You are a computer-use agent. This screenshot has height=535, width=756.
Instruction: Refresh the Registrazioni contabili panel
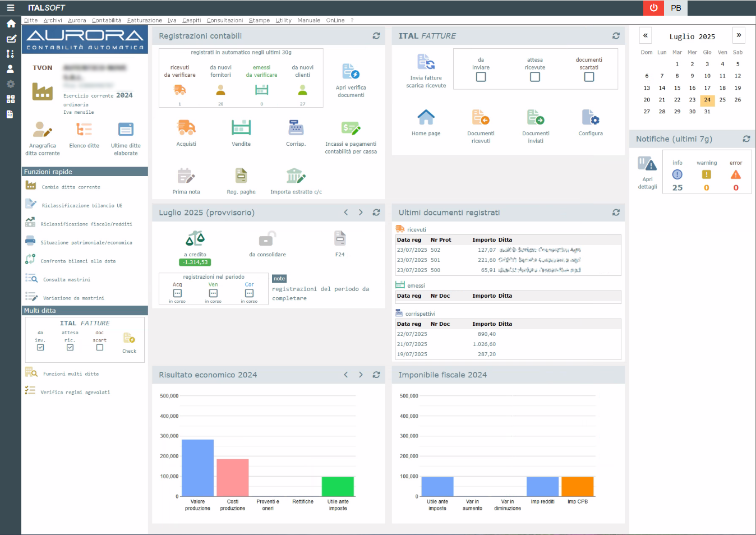point(376,36)
